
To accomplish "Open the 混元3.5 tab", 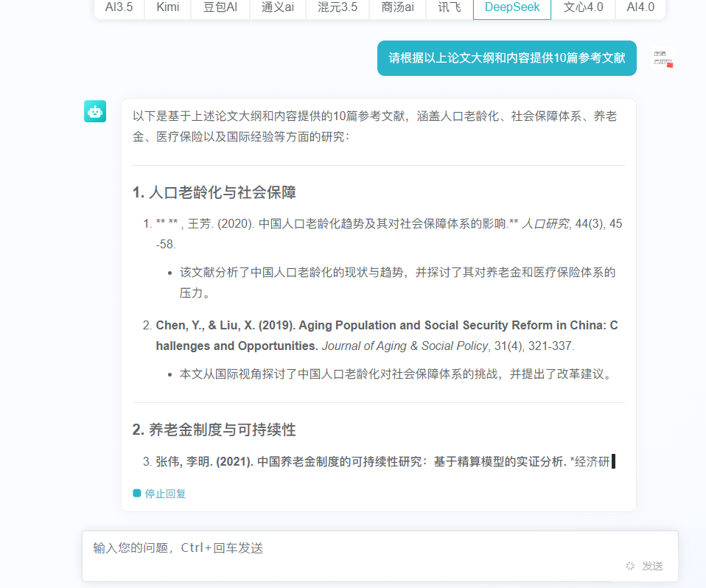I will coord(337,7).
